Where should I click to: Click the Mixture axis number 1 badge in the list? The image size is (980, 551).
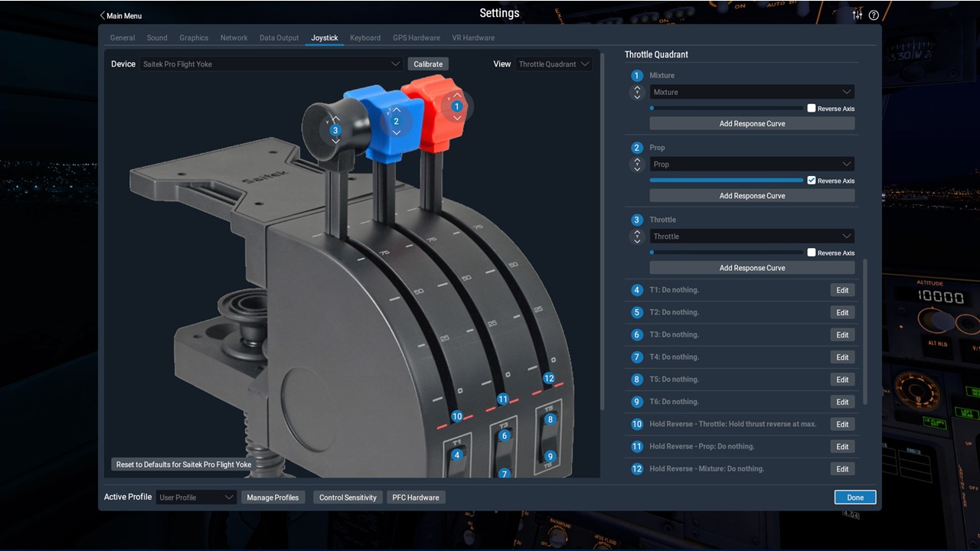tap(637, 76)
